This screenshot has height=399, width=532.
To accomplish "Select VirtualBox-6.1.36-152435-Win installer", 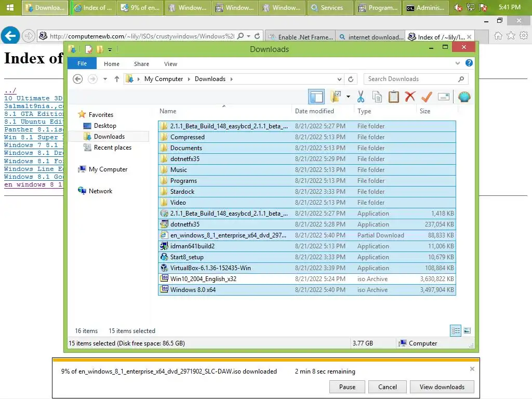I will 307,268.
